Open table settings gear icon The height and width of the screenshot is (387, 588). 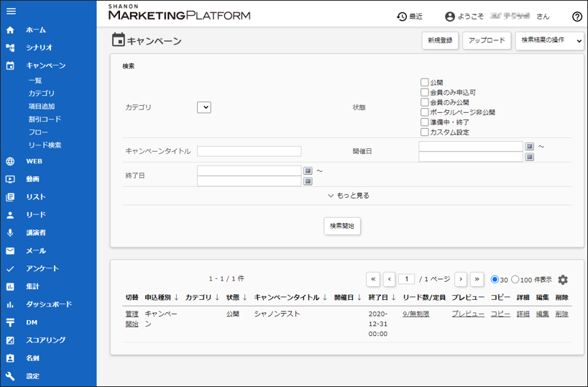[x=563, y=280]
